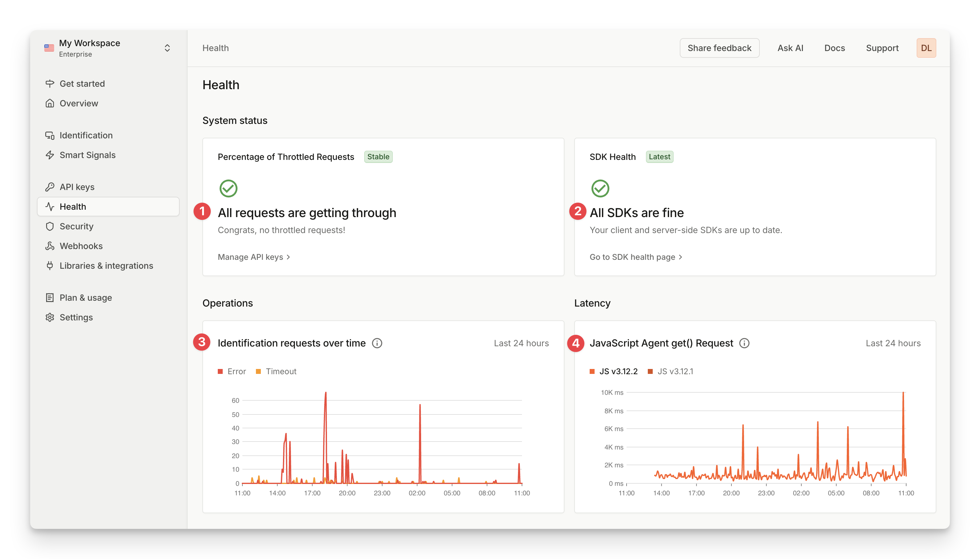Select the Health heartbeat icon
Image resolution: width=980 pixels, height=559 pixels.
click(x=50, y=207)
